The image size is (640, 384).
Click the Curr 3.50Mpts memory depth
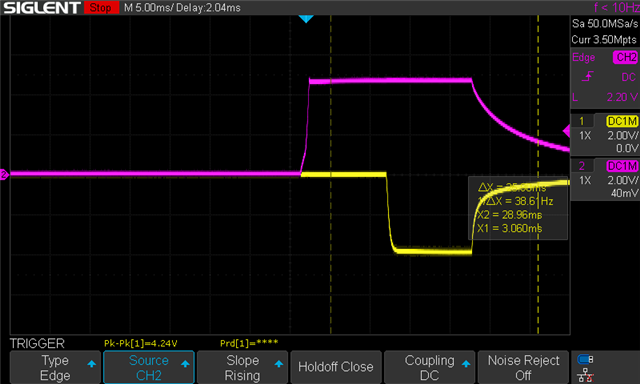[604, 40]
